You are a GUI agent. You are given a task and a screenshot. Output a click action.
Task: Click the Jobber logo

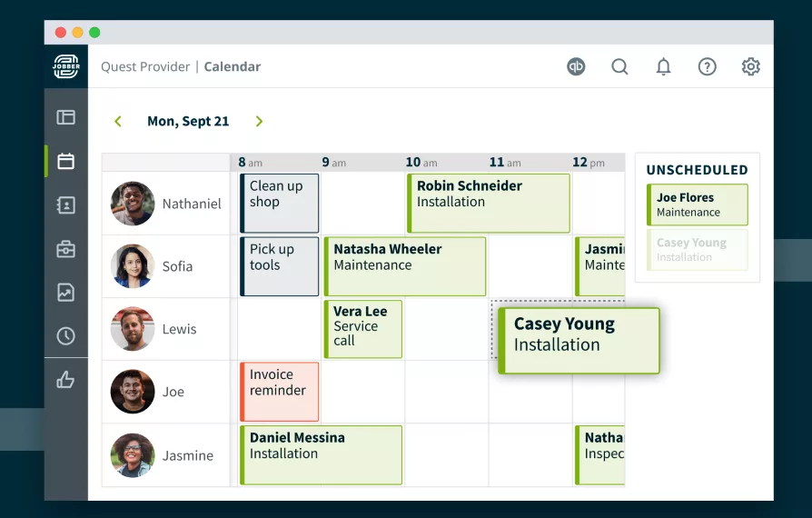66,66
